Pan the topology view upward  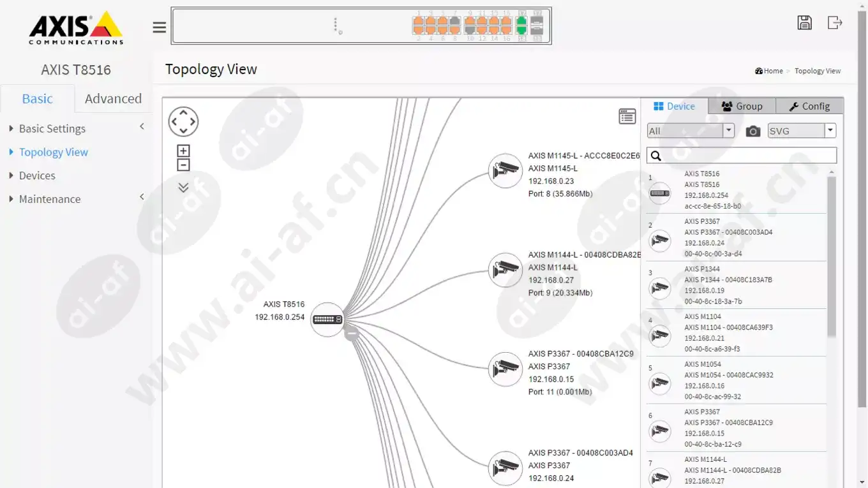[x=183, y=112]
